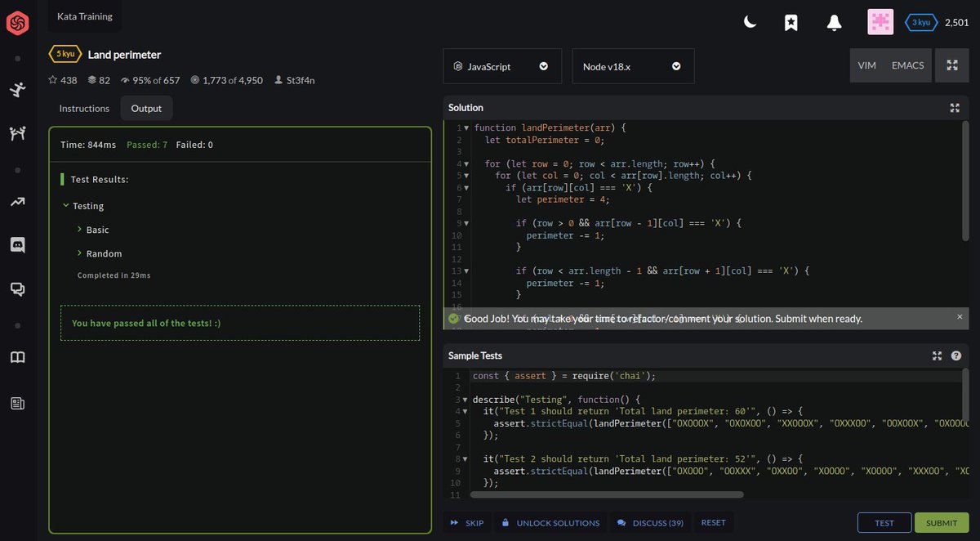Fold code at line 1 function arrow
This screenshot has width=980, height=541.
click(466, 128)
